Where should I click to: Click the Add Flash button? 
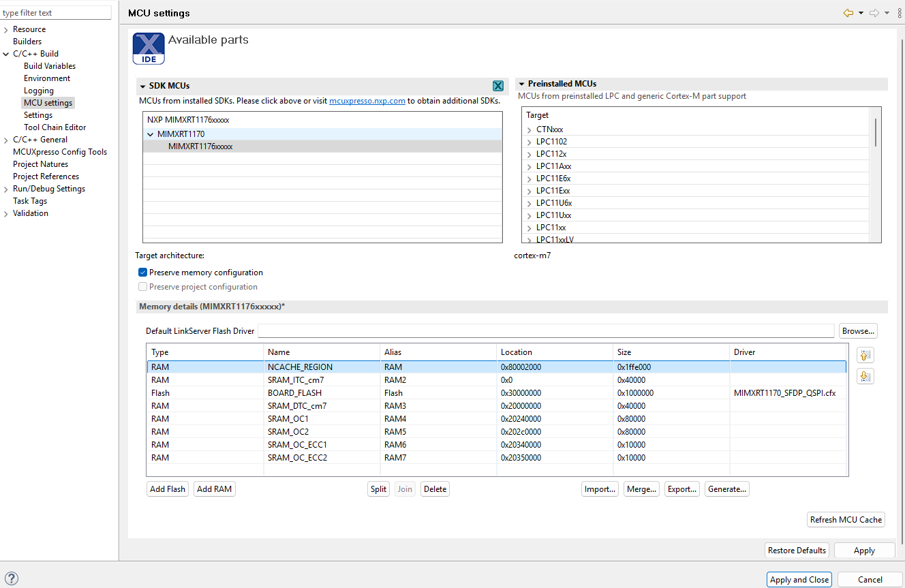168,489
